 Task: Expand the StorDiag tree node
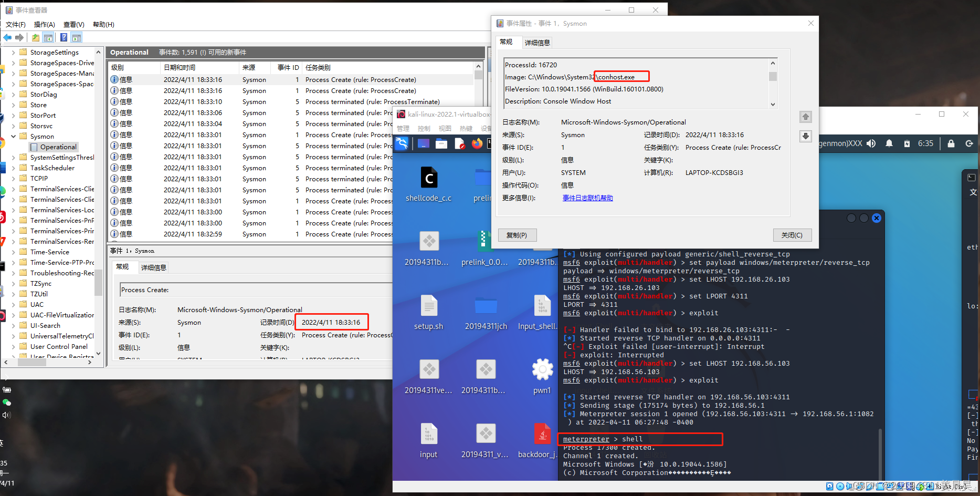[13, 95]
